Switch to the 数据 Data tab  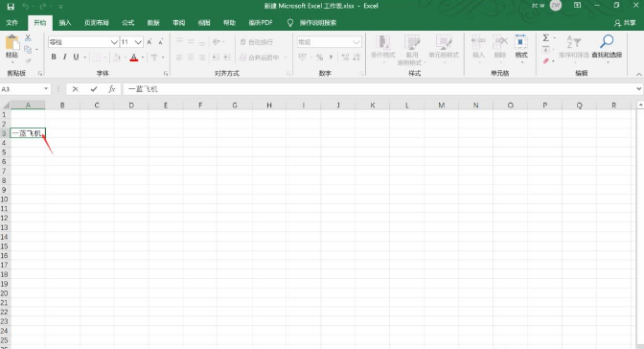pyautogui.click(x=153, y=23)
